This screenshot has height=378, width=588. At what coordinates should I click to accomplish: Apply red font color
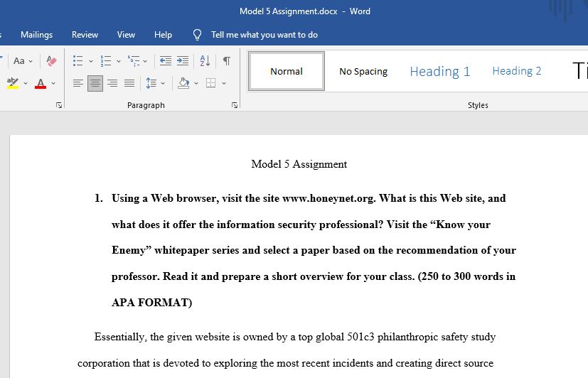pyautogui.click(x=41, y=83)
